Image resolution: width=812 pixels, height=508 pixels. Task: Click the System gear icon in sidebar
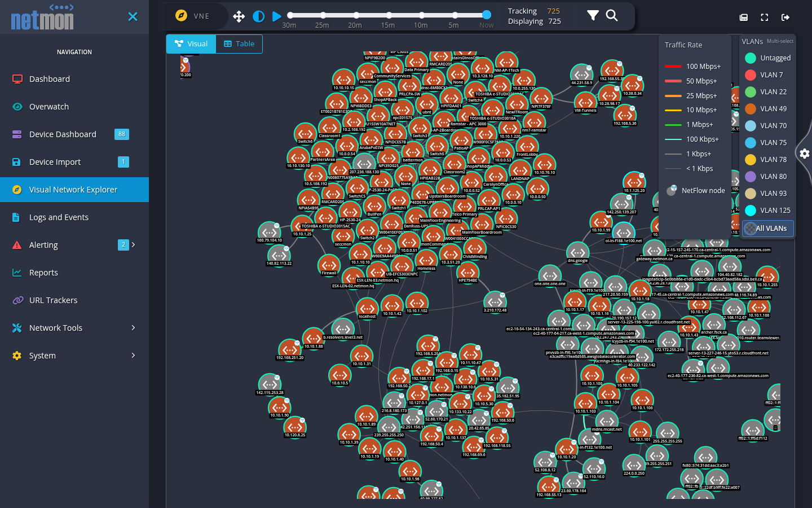[x=17, y=356]
